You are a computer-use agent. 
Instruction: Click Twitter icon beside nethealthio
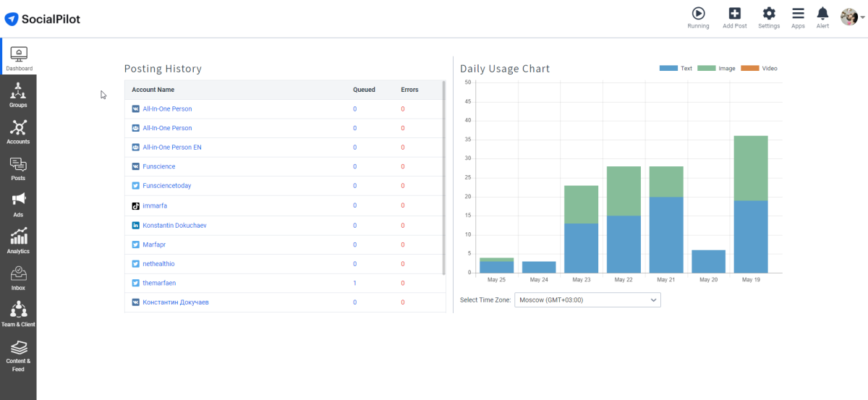pyautogui.click(x=135, y=263)
